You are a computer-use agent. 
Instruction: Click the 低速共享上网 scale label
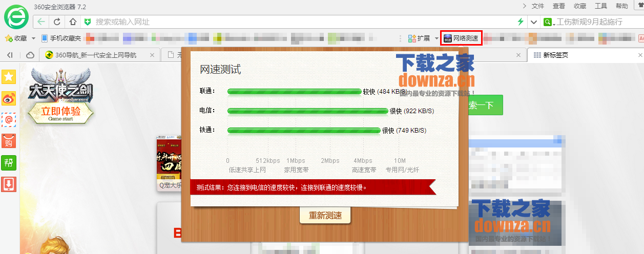[x=247, y=170]
